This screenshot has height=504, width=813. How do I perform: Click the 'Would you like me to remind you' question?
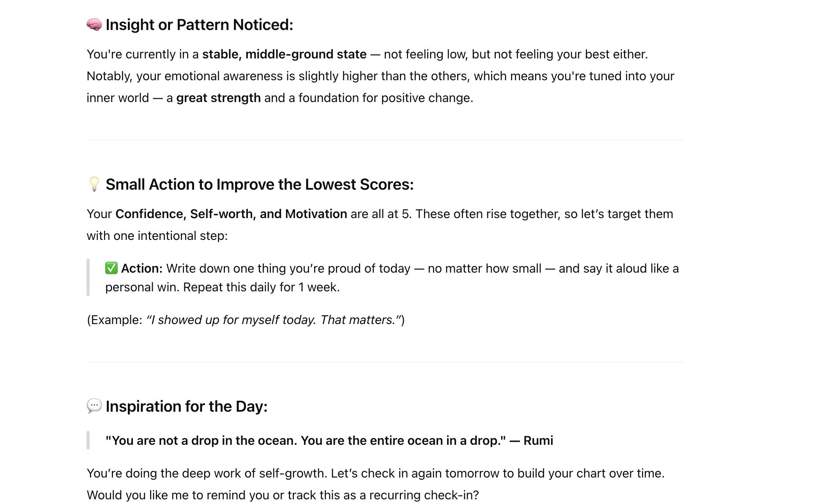point(283,495)
